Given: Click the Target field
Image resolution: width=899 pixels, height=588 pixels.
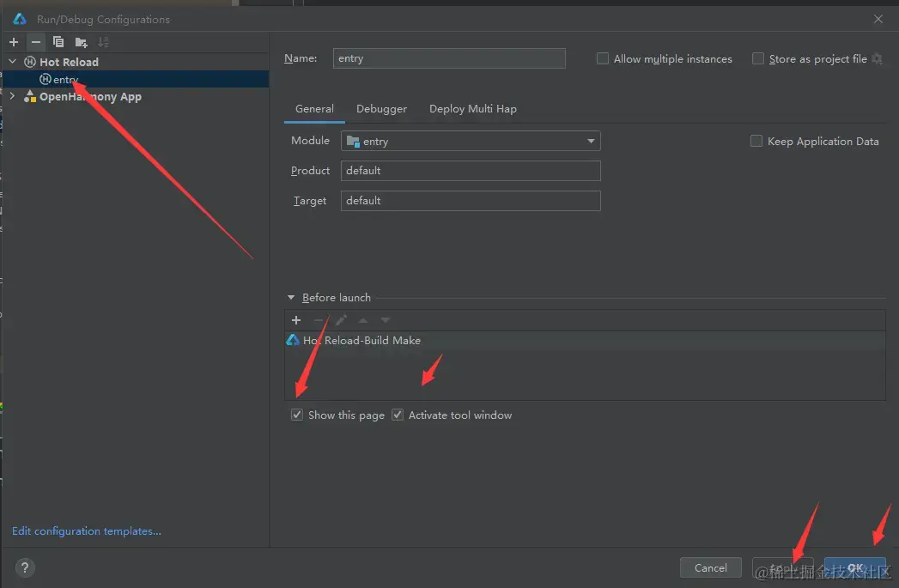Looking at the screenshot, I should [x=471, y=201].
